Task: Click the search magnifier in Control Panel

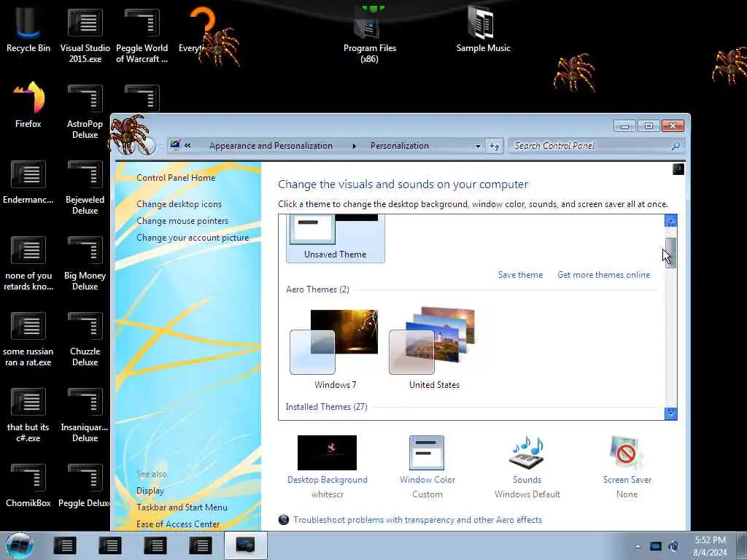Action: pyautogui.click(x=676, y=146)
